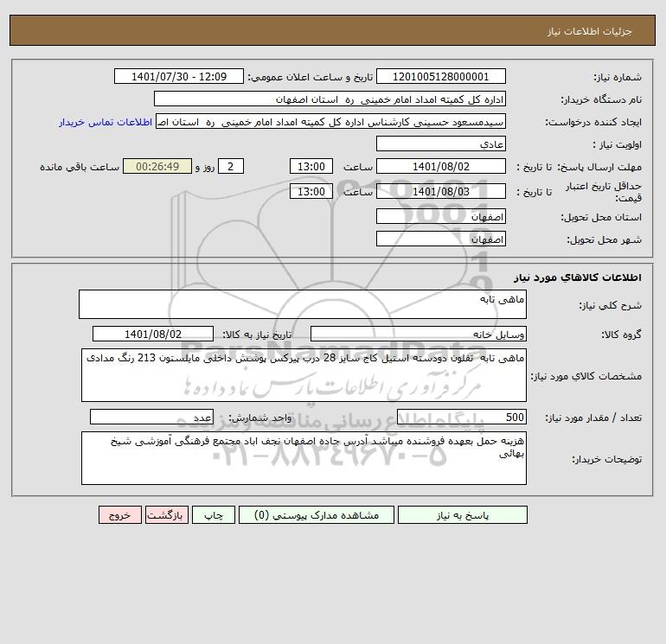Click the بازگشت back button
The height and width of the screenshot is (644, 666).
click(x=166, y=515)
